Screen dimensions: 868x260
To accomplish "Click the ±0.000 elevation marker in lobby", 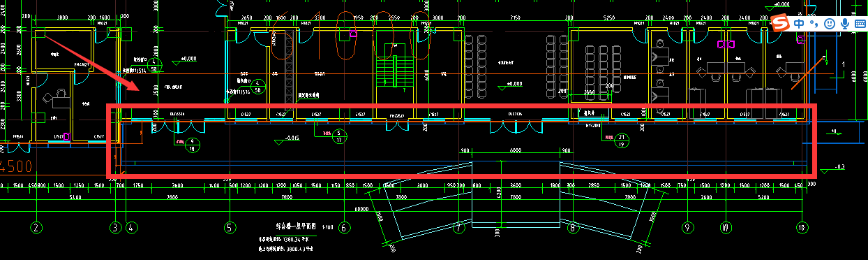I will [514, 84].
